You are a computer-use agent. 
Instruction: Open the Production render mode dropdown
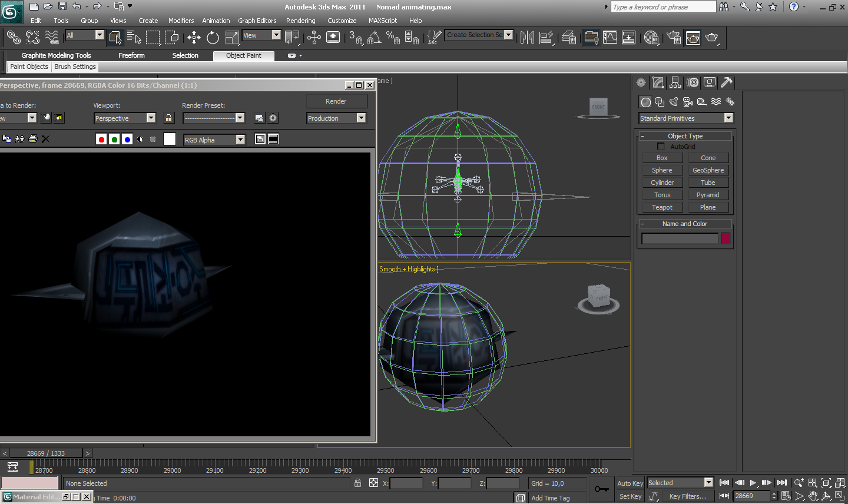[336, 118]
